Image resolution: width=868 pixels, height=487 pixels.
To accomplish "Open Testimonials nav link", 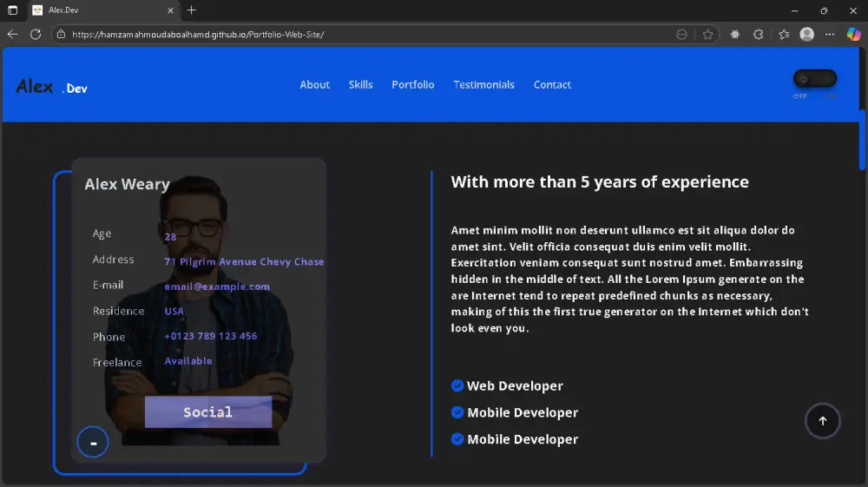I will 483,85.
